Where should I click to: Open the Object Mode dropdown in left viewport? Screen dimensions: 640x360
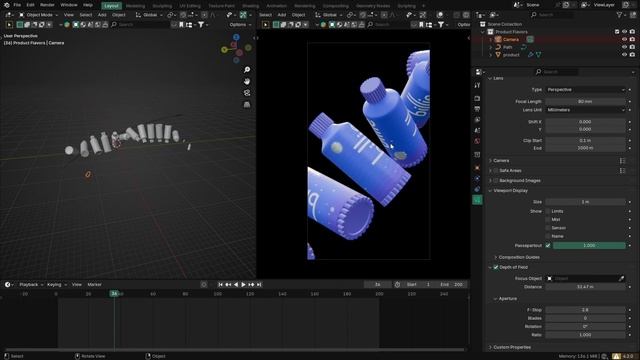pos(38,15)
